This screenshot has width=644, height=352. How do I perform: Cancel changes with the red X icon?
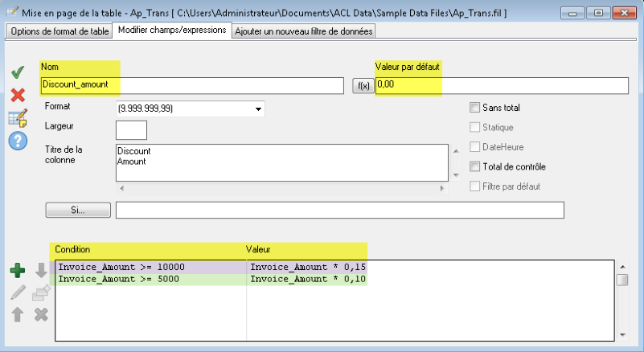click(x=18, y=96)
